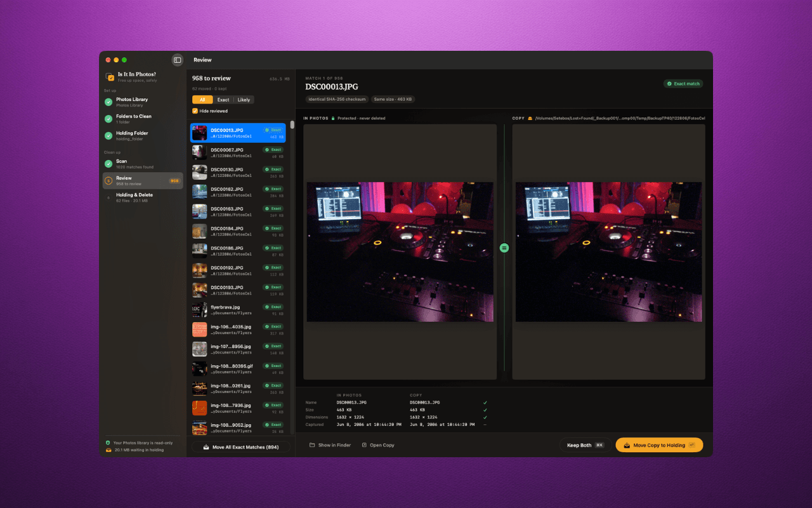Click the step 6 circle beside Holding & Delete
812x508 pixels.
coord(108,197)
